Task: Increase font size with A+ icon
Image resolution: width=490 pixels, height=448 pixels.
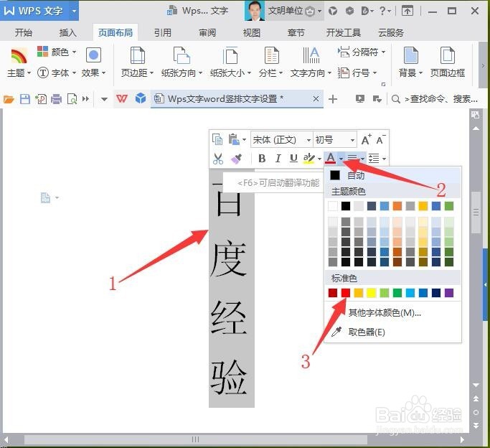Action: pyautogui.click(x=366, y=139)
